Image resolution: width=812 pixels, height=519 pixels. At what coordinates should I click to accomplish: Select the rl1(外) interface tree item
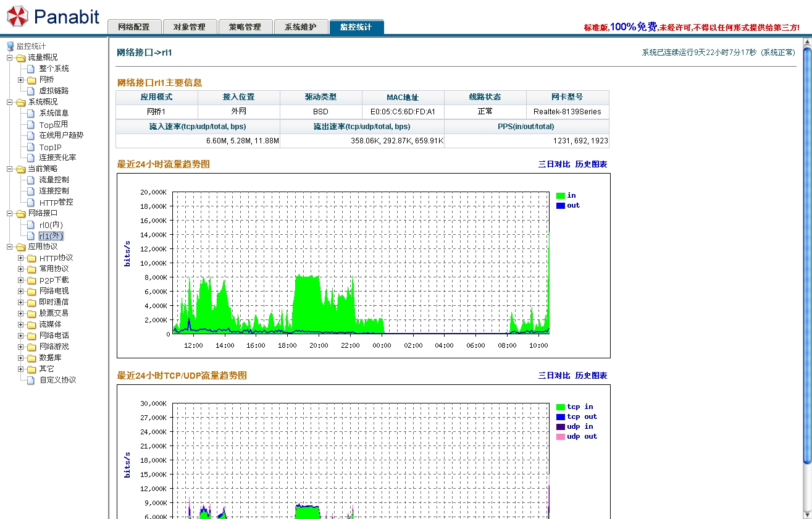point(51,236)
